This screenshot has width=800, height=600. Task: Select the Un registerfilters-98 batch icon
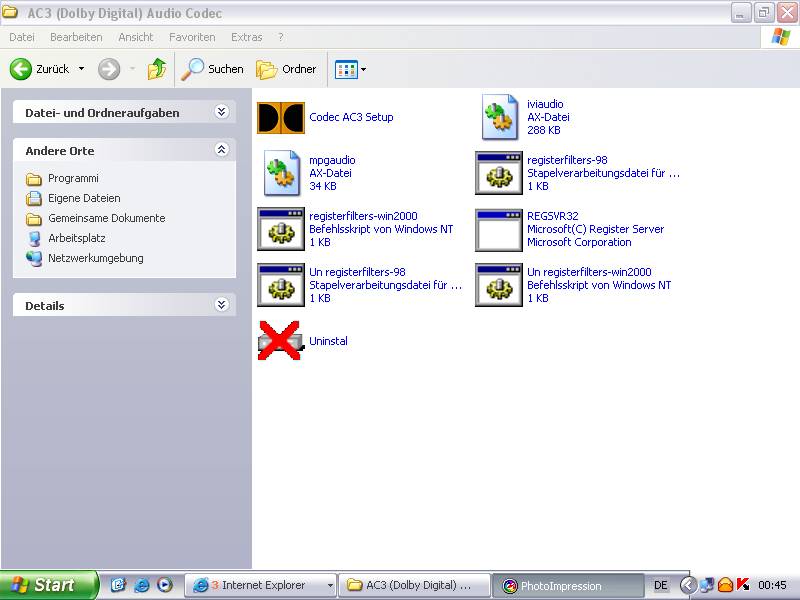[x=281, y=285]
